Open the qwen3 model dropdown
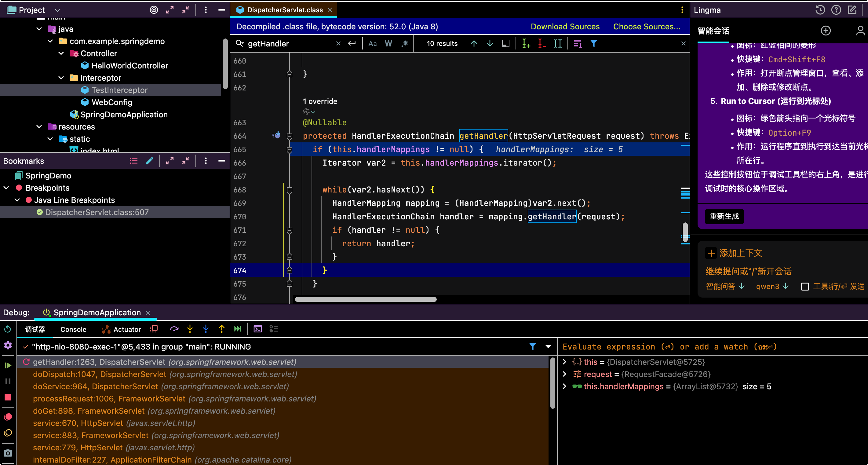Viewport: 868px width, 465px height. point(772,286)
